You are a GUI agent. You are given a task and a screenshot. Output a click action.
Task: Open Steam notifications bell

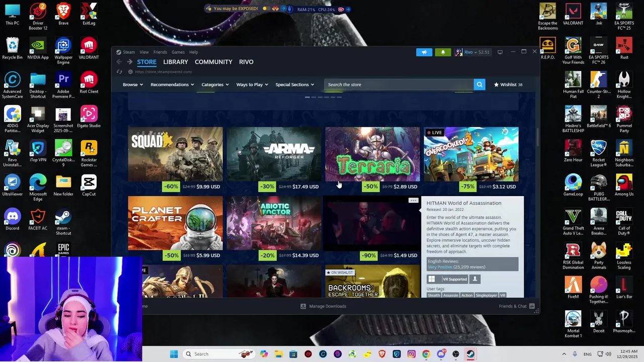443,52
